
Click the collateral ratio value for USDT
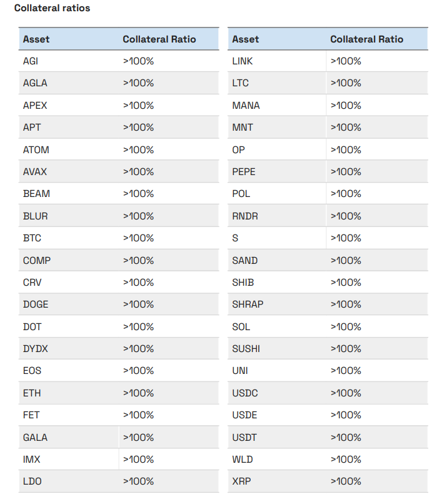click(x=346, y=438)
